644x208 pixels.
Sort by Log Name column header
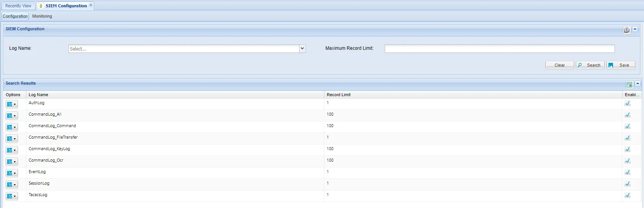[175, 95]
